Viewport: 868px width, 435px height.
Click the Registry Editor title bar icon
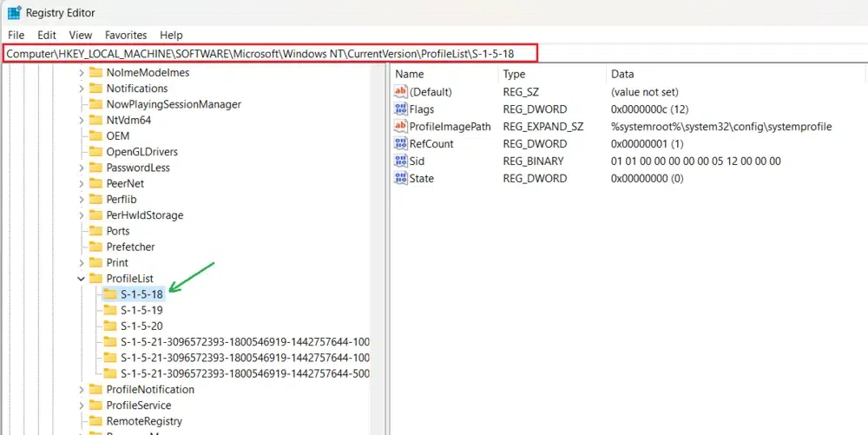click(x=15, y=12)
